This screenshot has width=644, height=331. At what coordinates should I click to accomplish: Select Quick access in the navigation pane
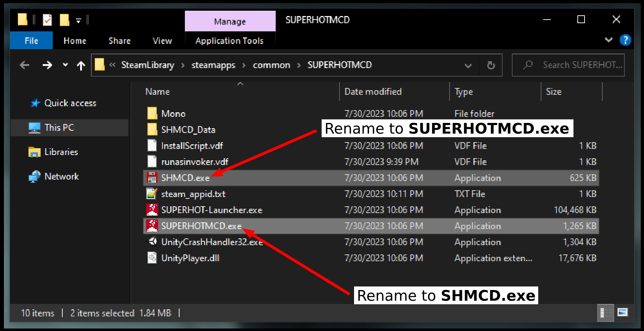pyautogui.click(x=70, y=103)
